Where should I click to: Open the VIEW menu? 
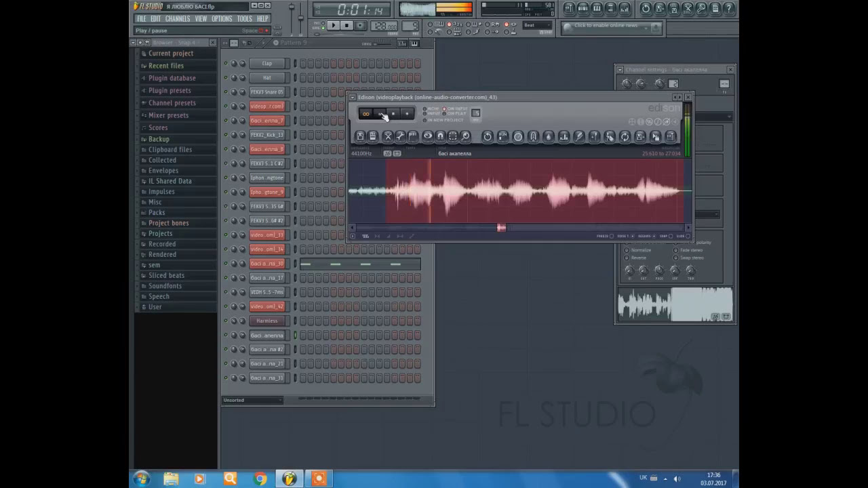pyautogui.click(x=201, y=19)
